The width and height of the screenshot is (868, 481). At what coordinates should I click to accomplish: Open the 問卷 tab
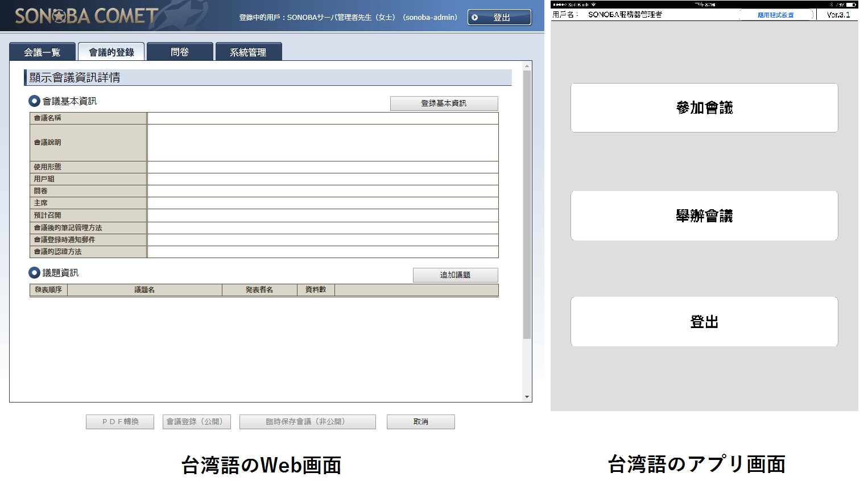coord(180,51)
